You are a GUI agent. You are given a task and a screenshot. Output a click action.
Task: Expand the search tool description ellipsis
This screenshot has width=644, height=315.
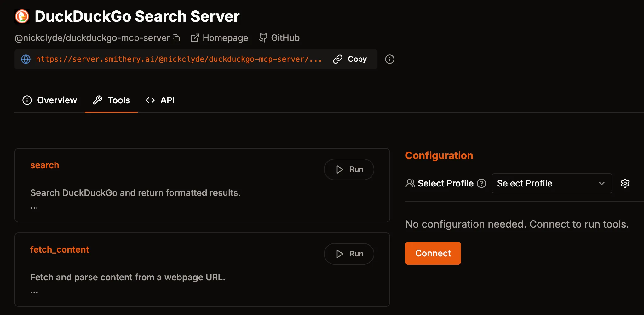click(x=34, y=207)
